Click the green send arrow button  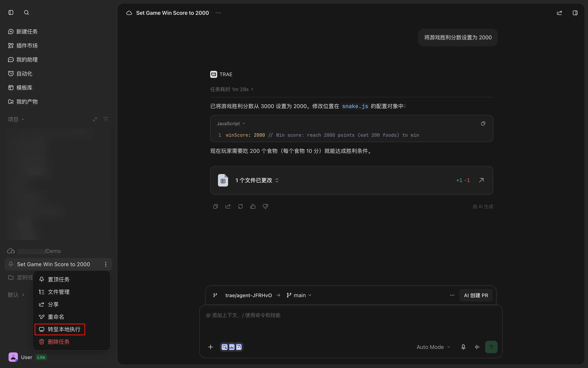[491, 347]
